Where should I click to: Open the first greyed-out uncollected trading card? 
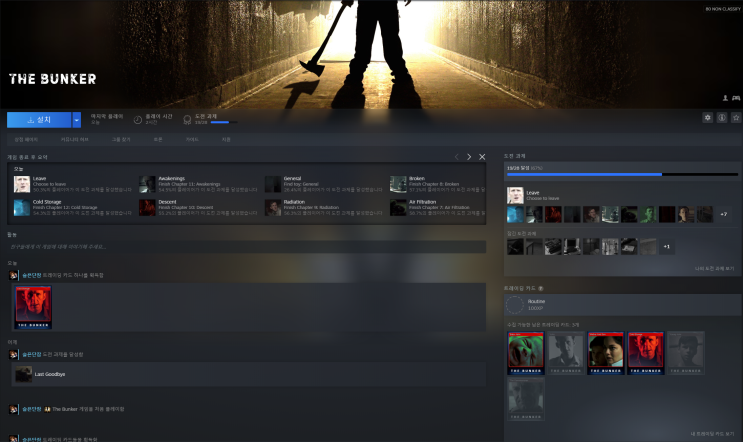tap(566, 353)
